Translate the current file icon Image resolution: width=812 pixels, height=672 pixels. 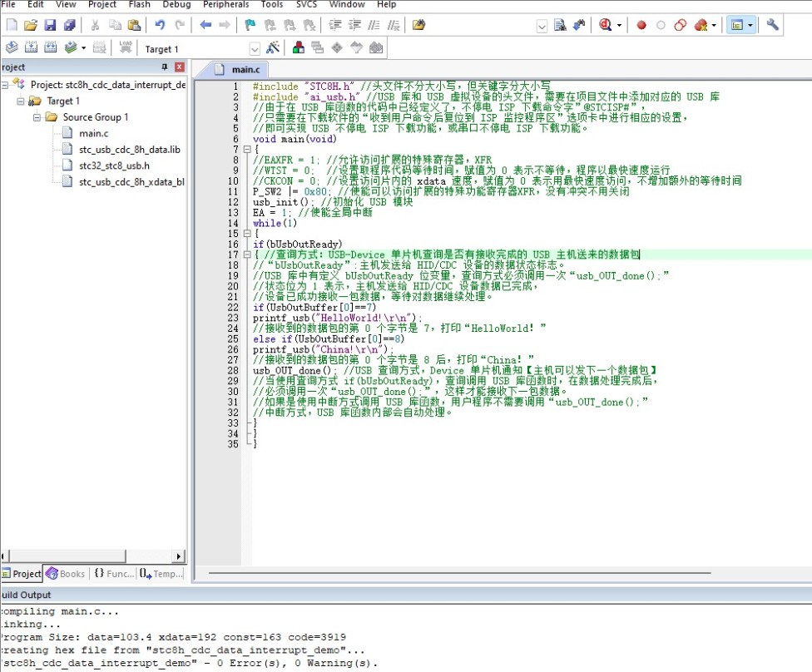(12, 48)
